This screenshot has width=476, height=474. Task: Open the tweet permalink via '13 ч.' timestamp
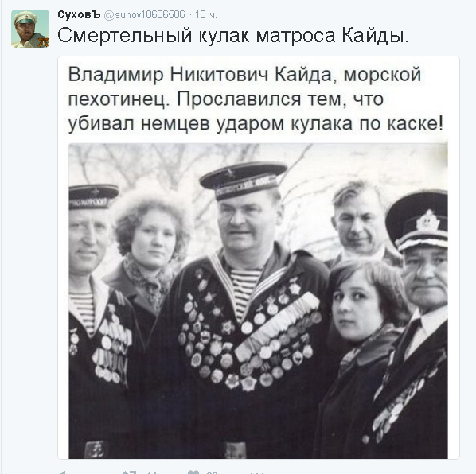206,14
